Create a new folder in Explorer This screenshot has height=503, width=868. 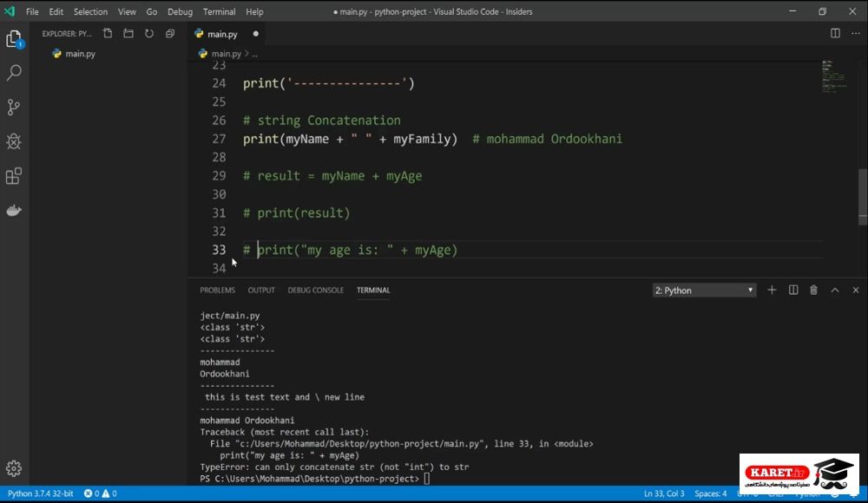tap(128, 34)
